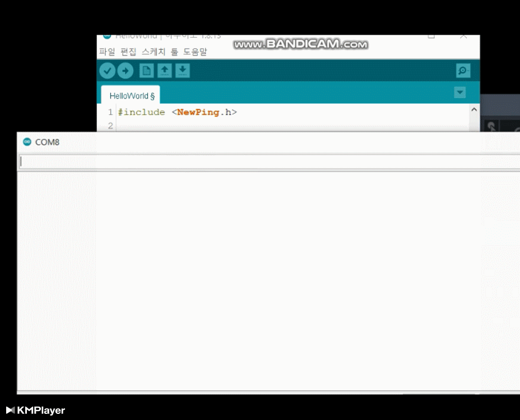Focus the COM8 serial send input field
Image resolution: width=520 pixels, height=420 pixels.
point(270,162)
